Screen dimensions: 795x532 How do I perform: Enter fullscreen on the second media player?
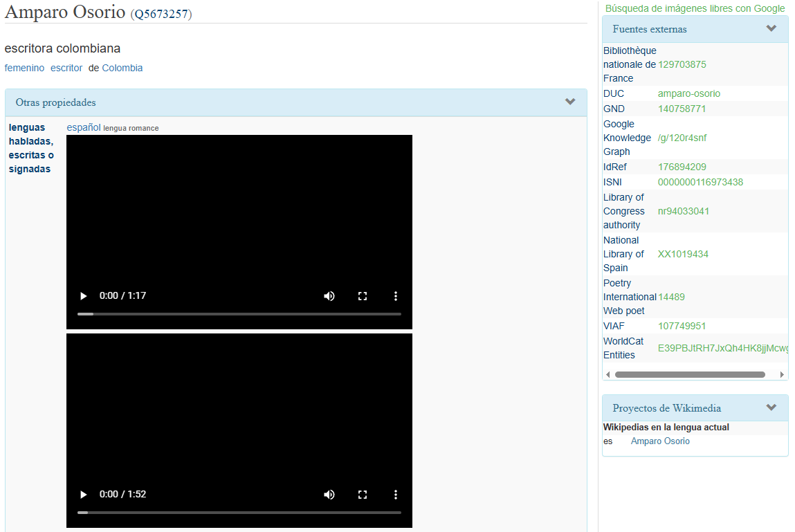pyautogui.click(x=362, y=495)
